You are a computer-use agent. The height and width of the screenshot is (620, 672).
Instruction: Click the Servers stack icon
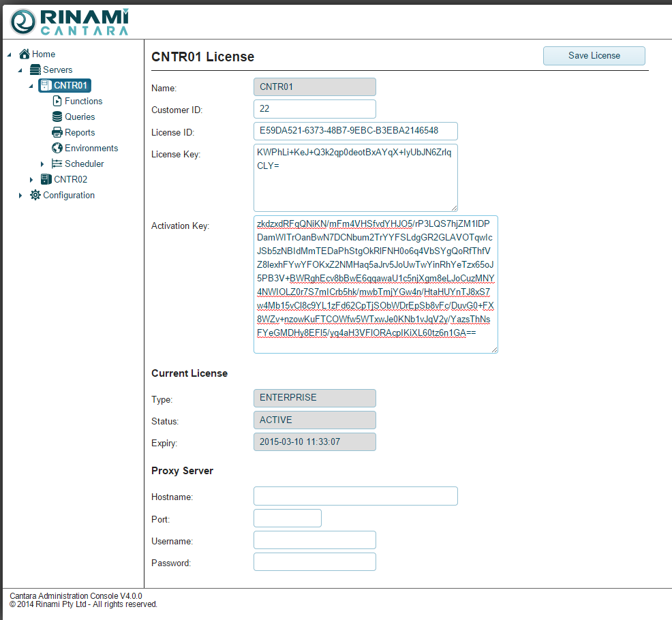click(35, 69)
